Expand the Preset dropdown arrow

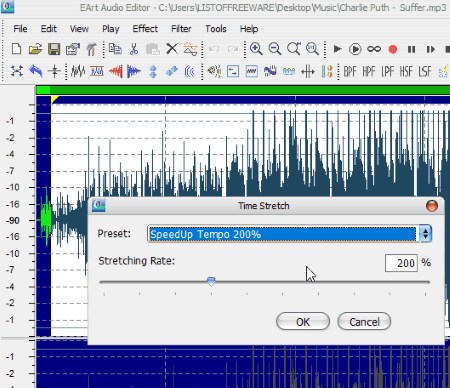click(425, 233)
